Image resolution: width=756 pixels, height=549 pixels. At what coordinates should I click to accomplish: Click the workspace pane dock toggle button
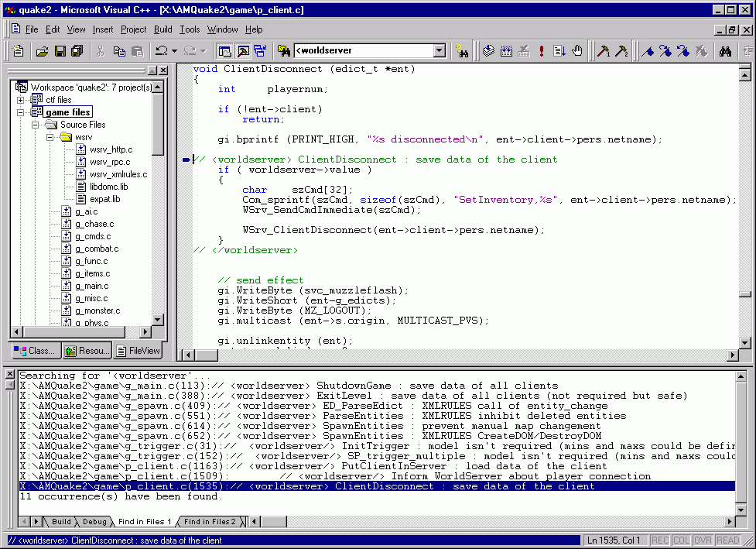click(x=152, y=70)
